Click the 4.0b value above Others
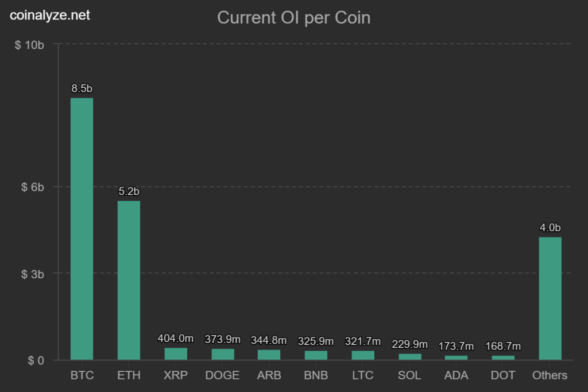Viewport: 588px width, 392px height. [x=550, y=228]
